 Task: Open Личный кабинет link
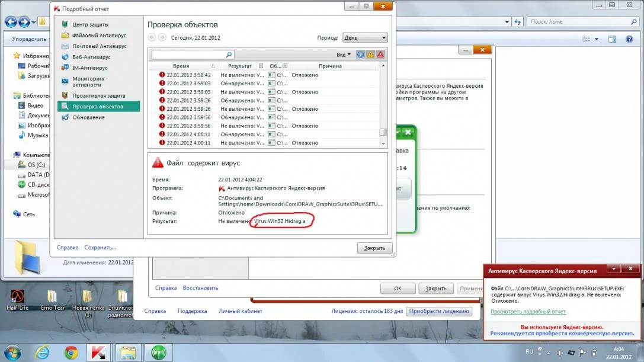point(241,311)
